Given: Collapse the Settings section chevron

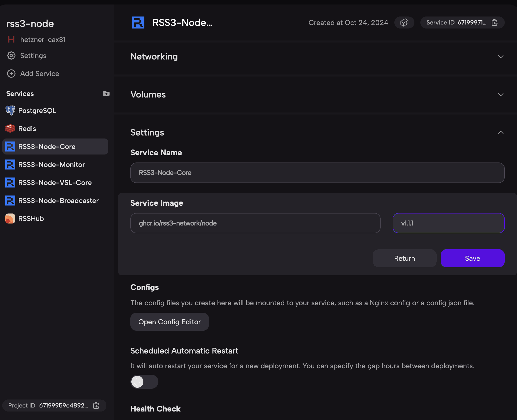Looking at the screenshot, I should pos(501,132).
